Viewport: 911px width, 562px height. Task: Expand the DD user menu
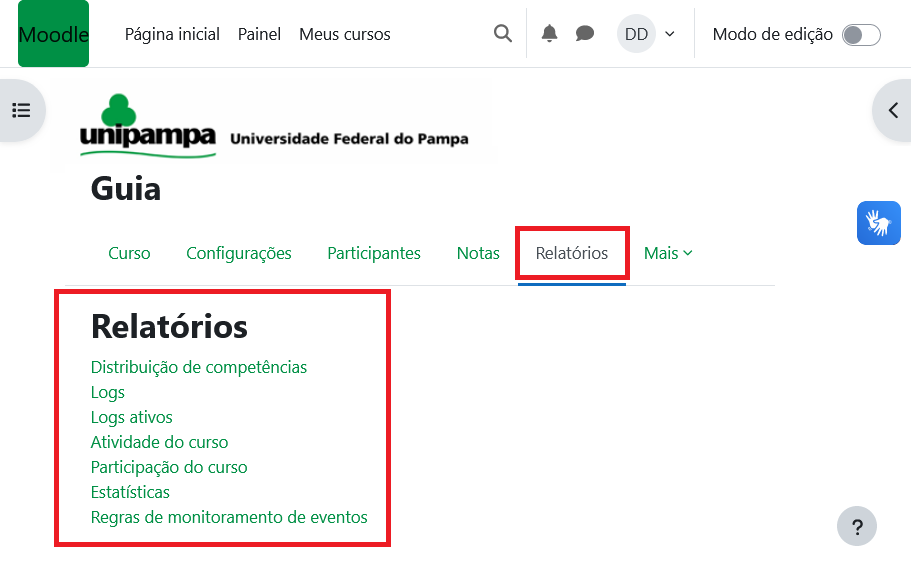(646, 34)
